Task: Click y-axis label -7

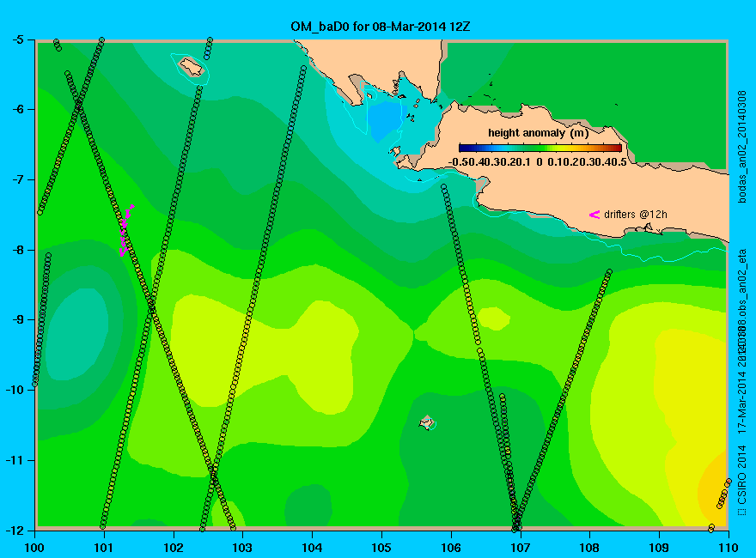Action: (x=17, y=179)
